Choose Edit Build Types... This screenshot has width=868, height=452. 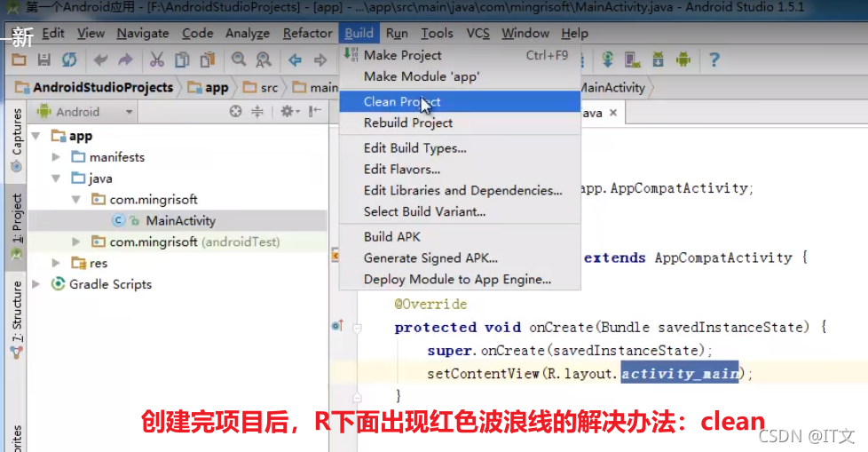pyautogui.click(x=460, y=148)
